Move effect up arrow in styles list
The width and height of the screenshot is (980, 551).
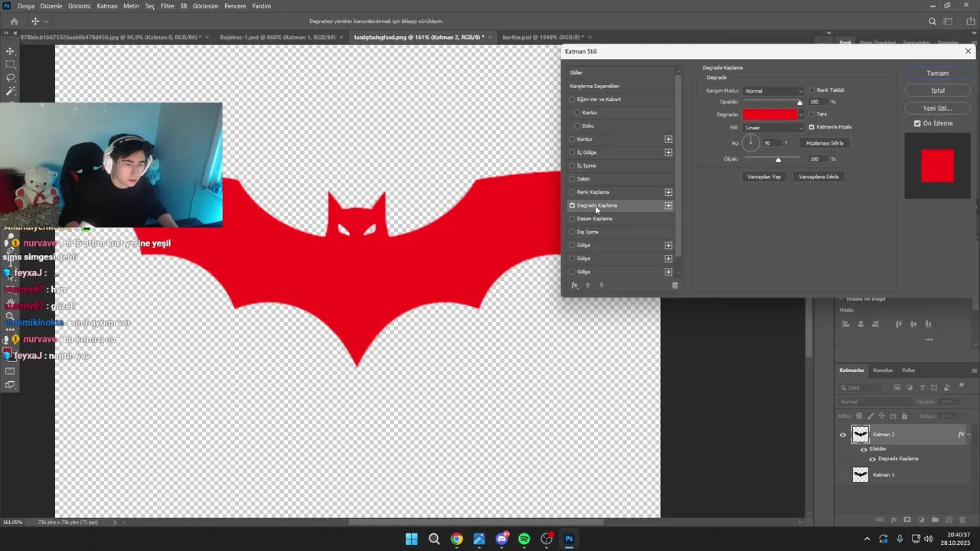point(588,285)
